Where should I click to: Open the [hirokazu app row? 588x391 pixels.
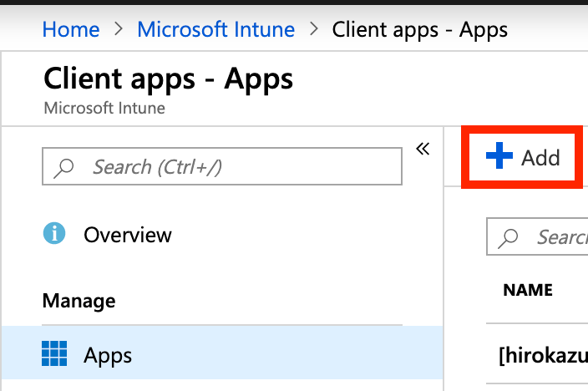click(537, 354)
